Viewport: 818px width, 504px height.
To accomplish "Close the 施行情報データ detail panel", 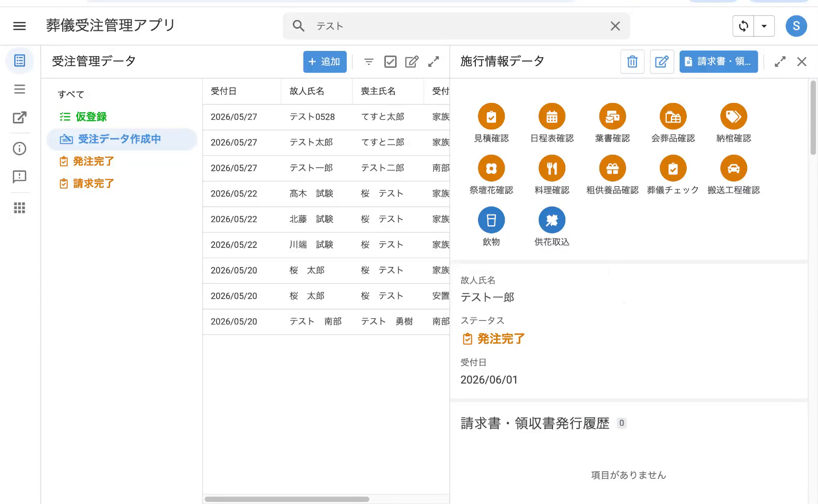I will point(802,62).
